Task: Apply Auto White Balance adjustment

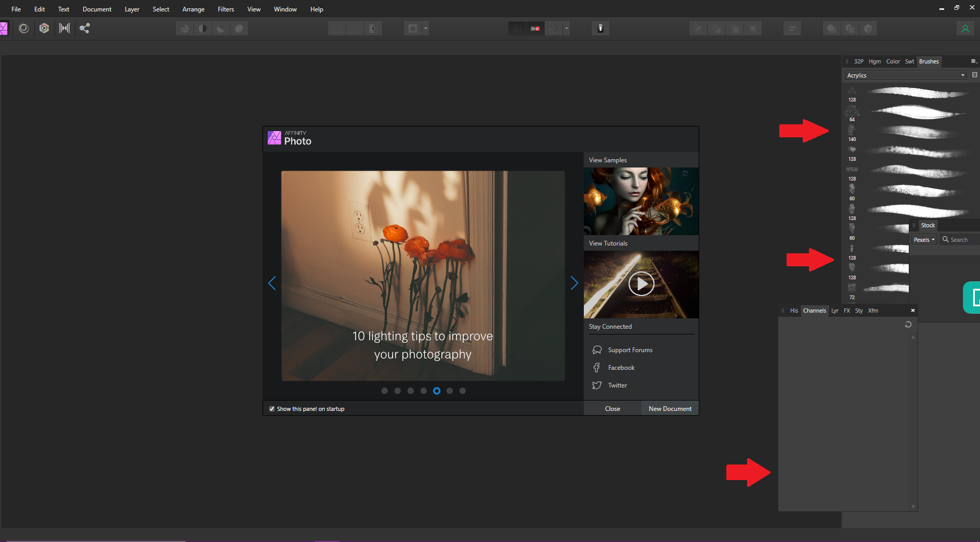Action: click(239, 28)
